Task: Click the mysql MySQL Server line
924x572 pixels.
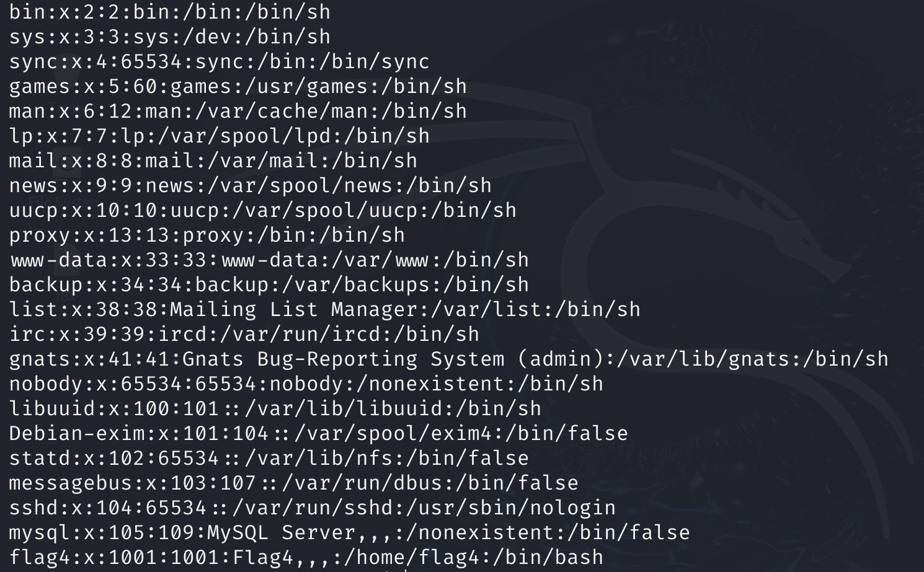Action: [x=350, y=532]
